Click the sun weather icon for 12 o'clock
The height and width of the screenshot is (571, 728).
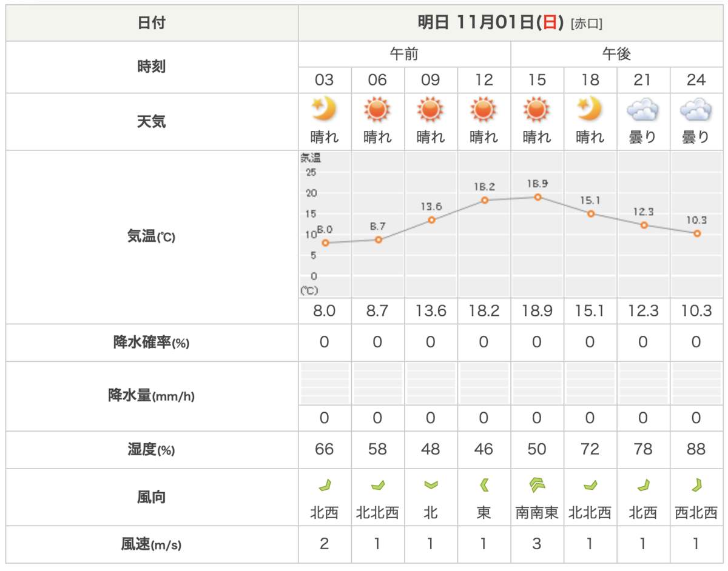[484, 110]
